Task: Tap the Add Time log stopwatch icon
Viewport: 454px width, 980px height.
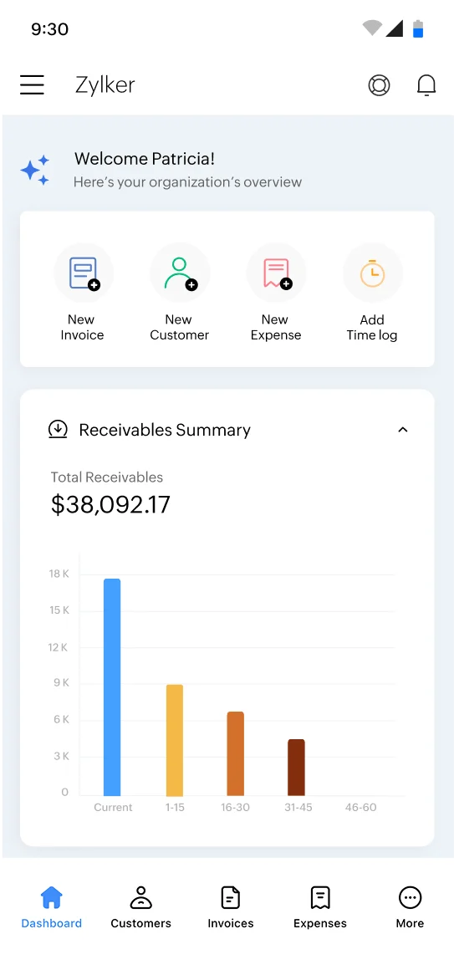Action: coord(372,273)
